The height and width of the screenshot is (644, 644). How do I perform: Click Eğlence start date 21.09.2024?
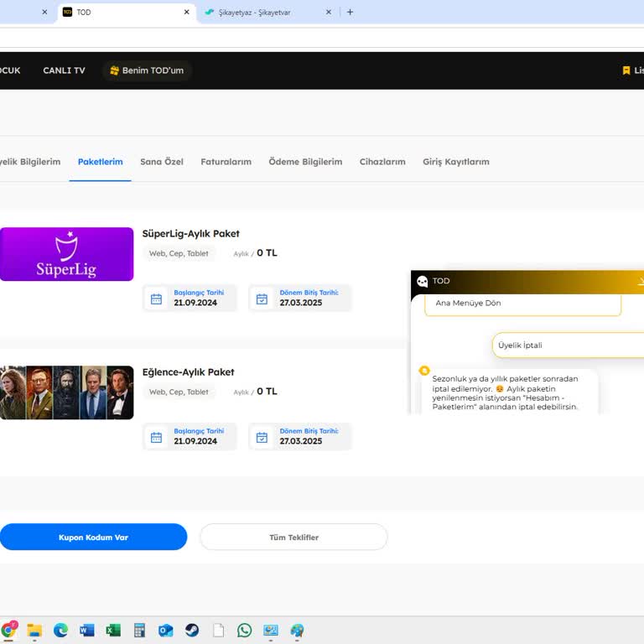[x=195, y=441]
